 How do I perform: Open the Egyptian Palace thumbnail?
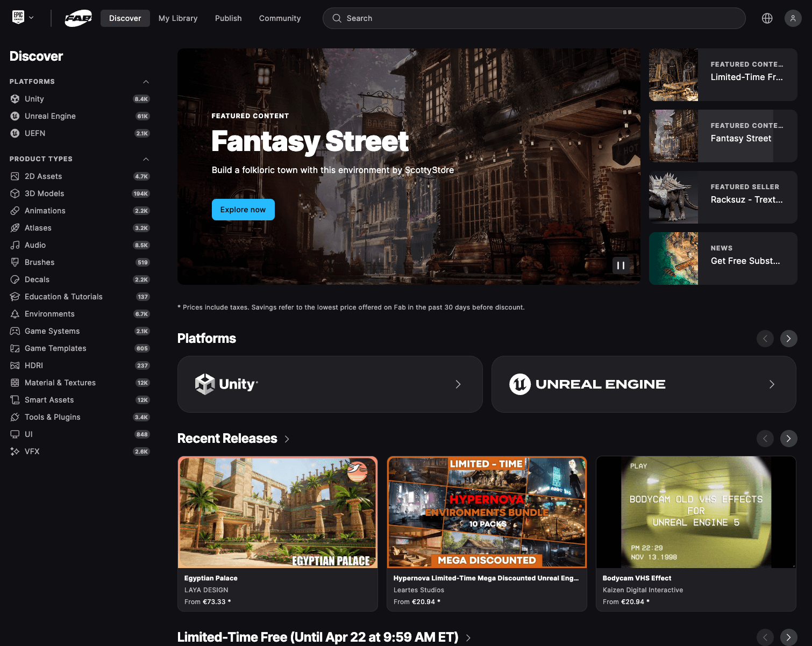[277, 512]
